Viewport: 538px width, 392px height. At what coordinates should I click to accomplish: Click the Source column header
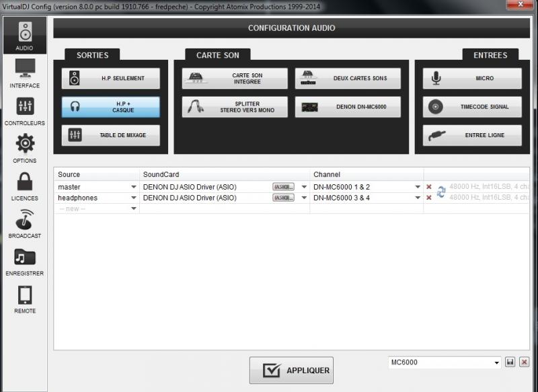[x=96, y=174]
